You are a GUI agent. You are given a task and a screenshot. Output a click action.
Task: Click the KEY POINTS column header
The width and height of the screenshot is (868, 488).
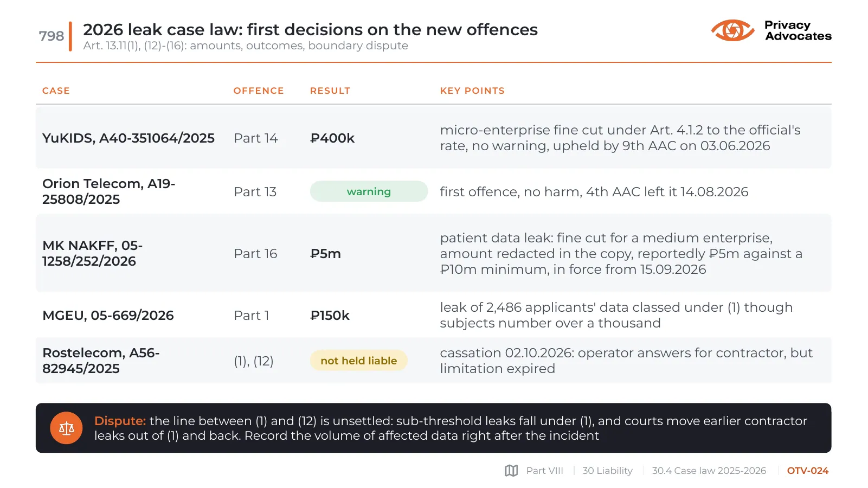(x=472, y=91)
